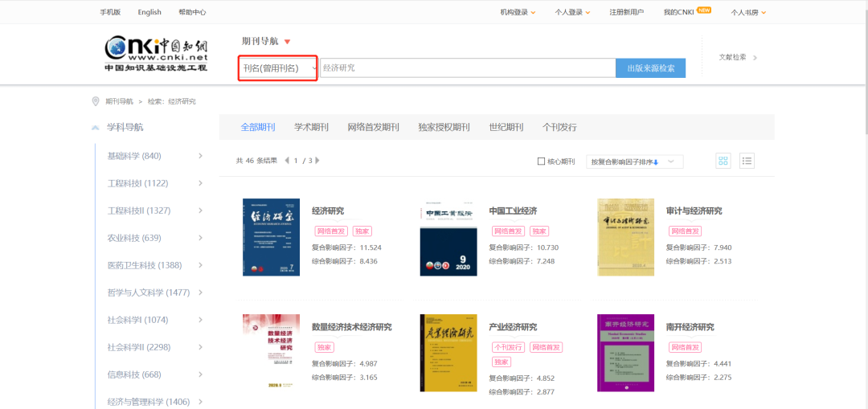Click the 南开经济研究 journal title

pyautogui.click(x=690, y=327)
